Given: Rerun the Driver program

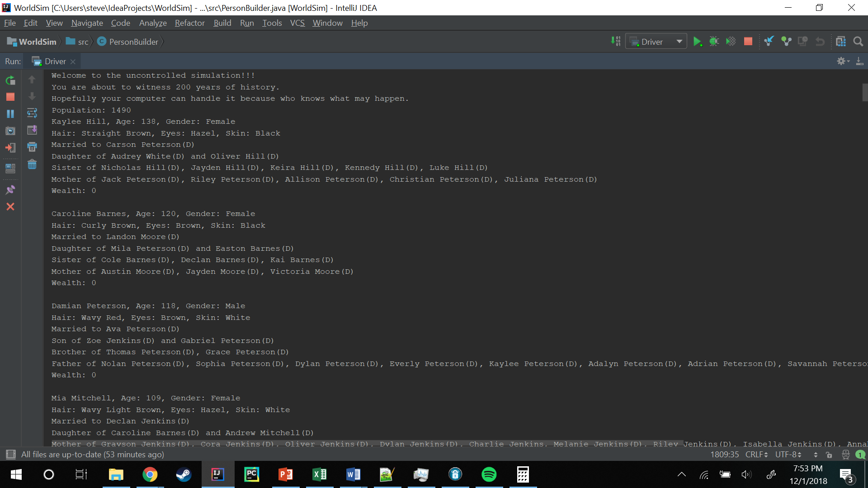Looking at the screenshot, I should (10, 80).
